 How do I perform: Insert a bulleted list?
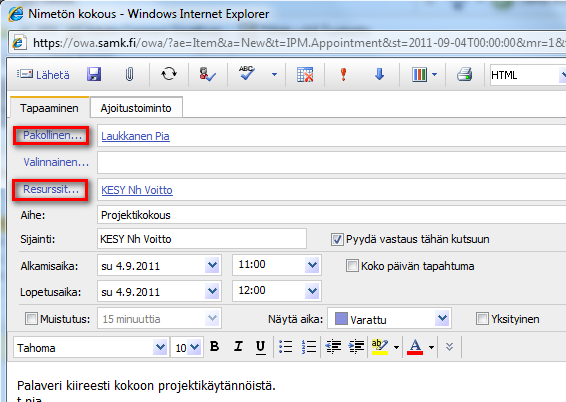(x=286, y=347)
